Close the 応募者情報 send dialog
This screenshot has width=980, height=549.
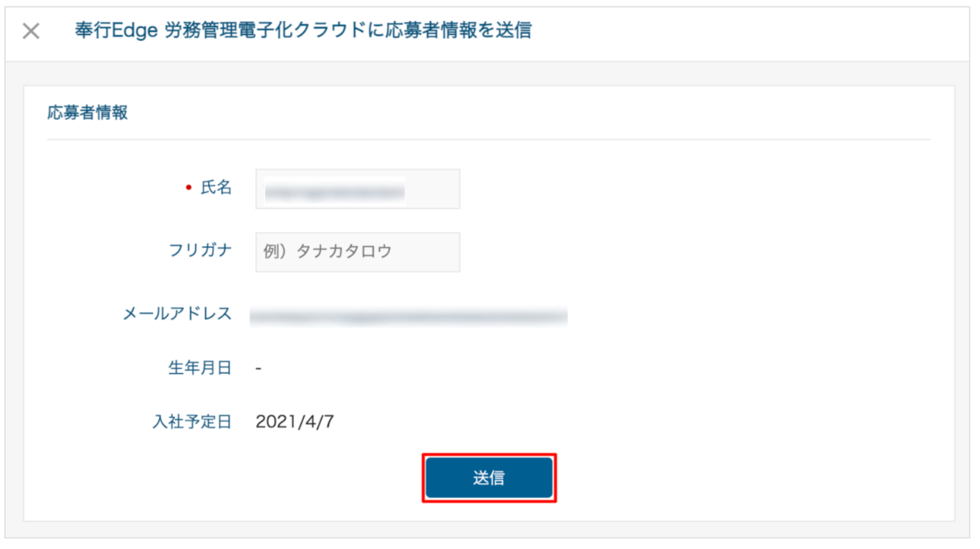click(31, 31)
